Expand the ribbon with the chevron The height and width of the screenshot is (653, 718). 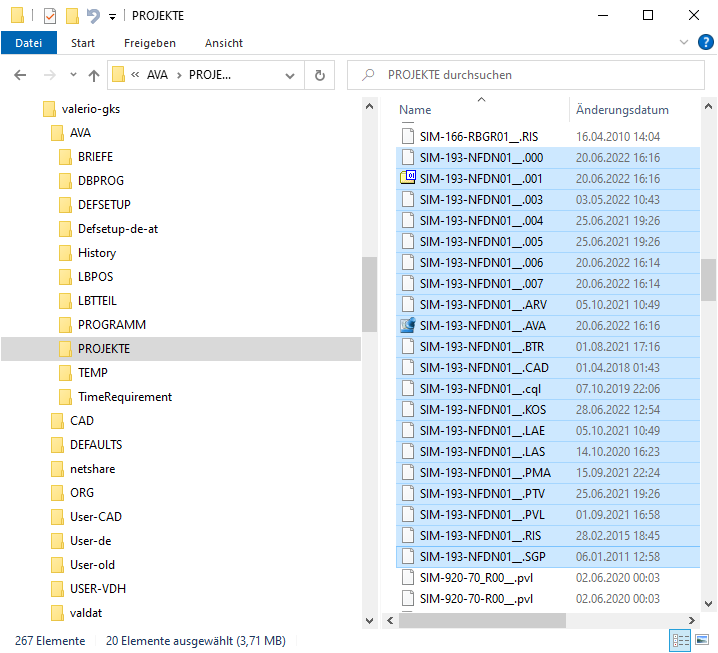click(684, 43)
